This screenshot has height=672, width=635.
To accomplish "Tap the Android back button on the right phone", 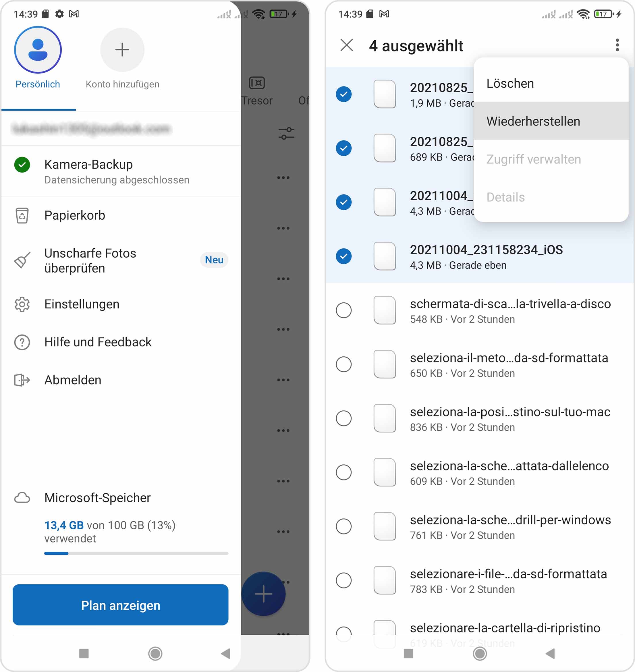I will point(550,653).
